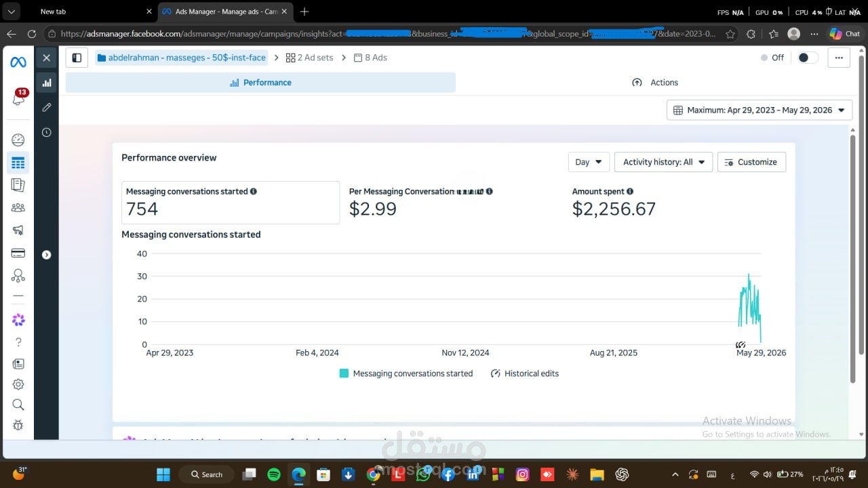Open the purple flower icon in sidebar

pos(18,319)
